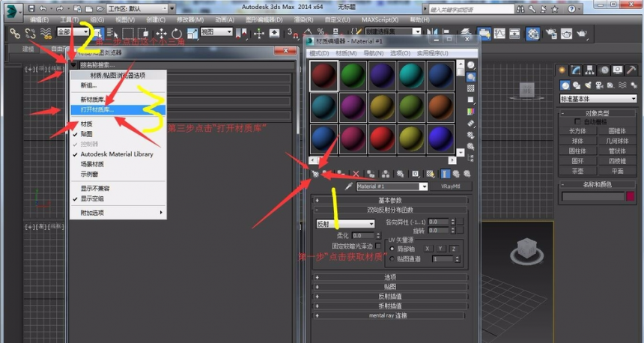
Task: Click the Put to Library icon
Action: pyautogui.click(x=401, y=174)
